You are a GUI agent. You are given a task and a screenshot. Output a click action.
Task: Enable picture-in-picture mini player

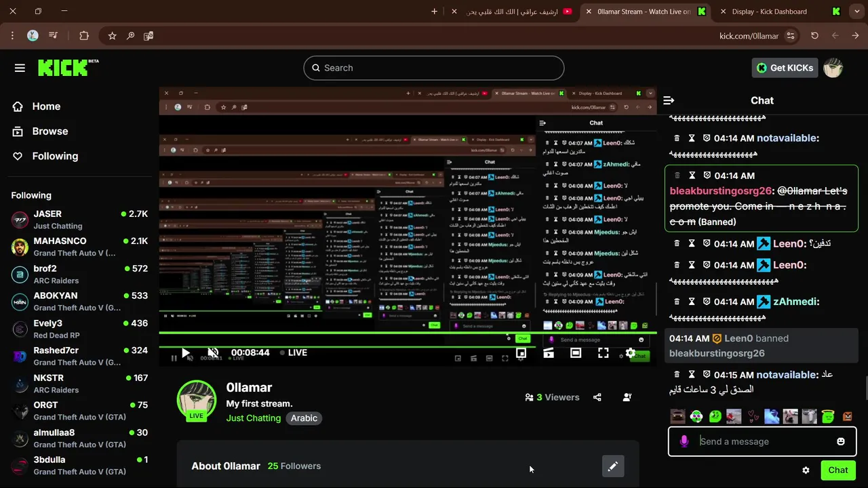[521, 353]
